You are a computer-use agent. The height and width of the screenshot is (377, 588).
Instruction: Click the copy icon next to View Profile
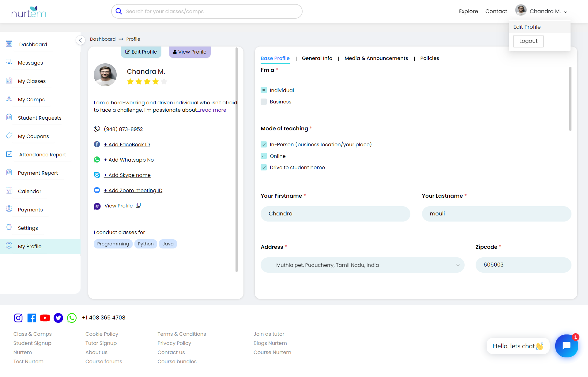coord(138,205)
